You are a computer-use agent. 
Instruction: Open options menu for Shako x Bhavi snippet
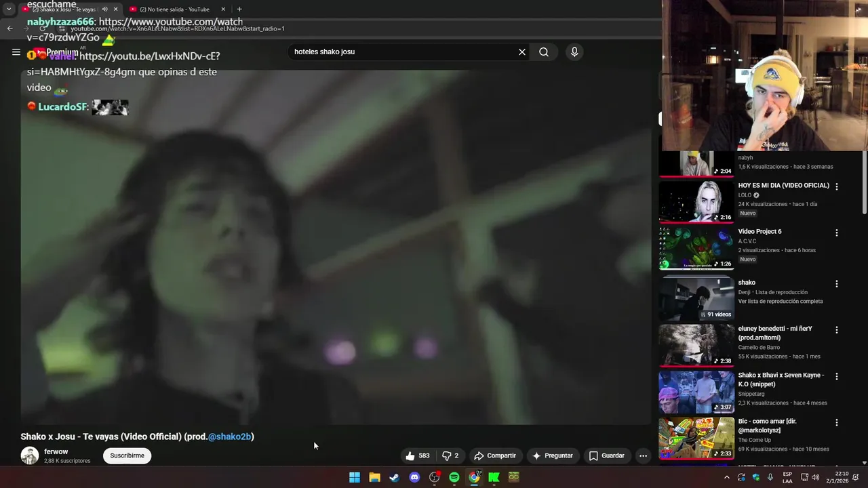[x=836, y=376]
